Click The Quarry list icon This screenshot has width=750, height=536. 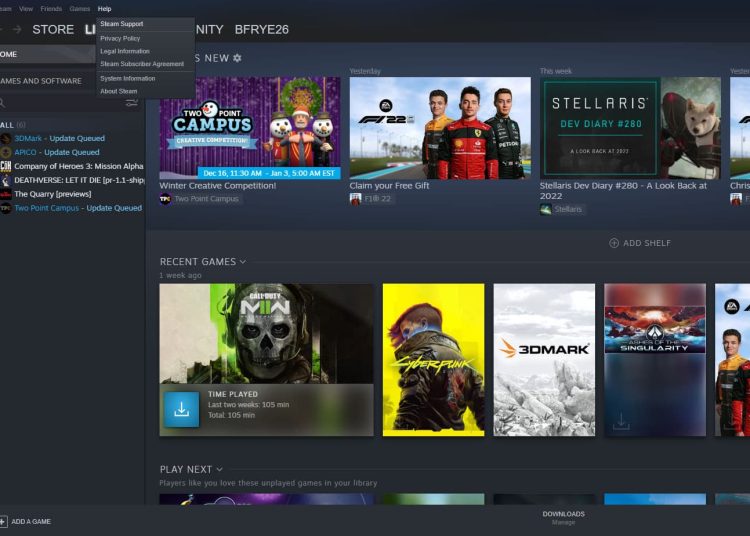6,194
